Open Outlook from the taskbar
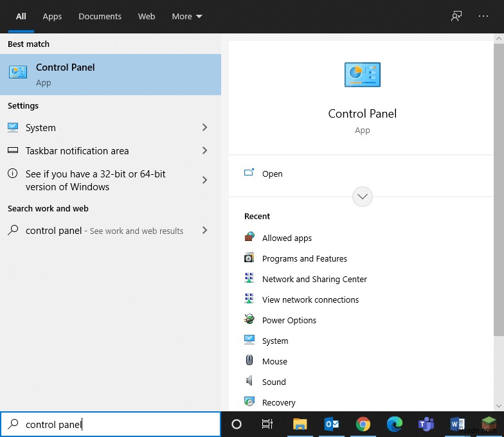 click(x=332, y=424)
